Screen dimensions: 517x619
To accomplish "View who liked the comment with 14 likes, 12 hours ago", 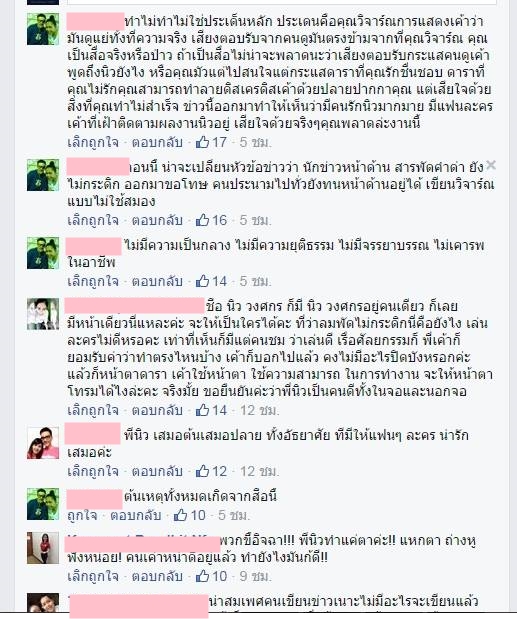I will 220,410.
